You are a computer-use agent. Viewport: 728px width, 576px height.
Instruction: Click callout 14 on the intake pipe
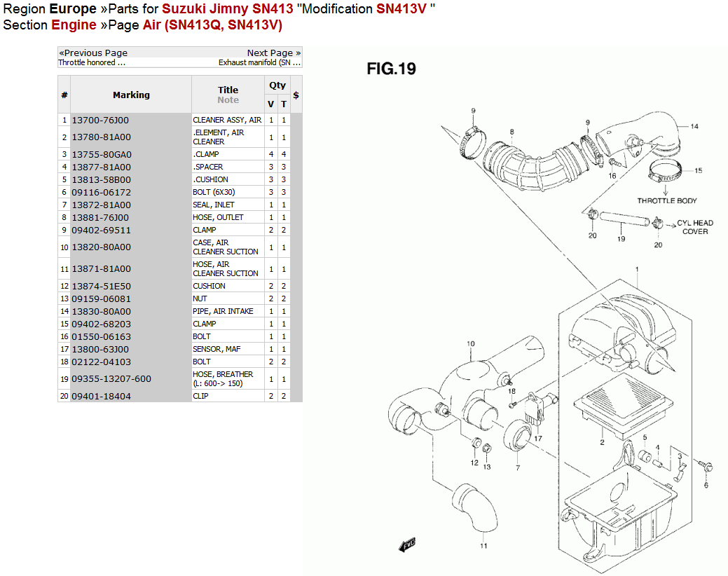694,126
